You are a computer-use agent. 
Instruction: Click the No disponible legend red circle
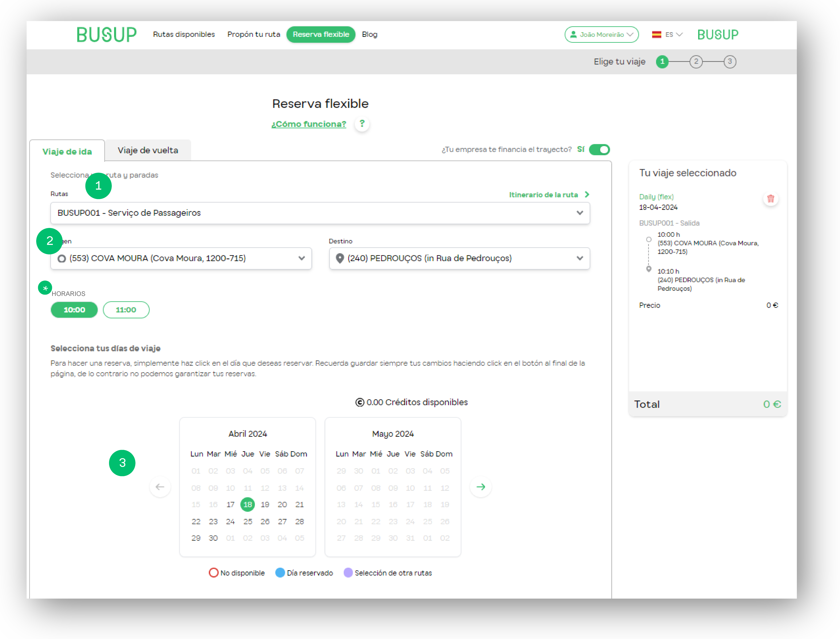(213, 572)
